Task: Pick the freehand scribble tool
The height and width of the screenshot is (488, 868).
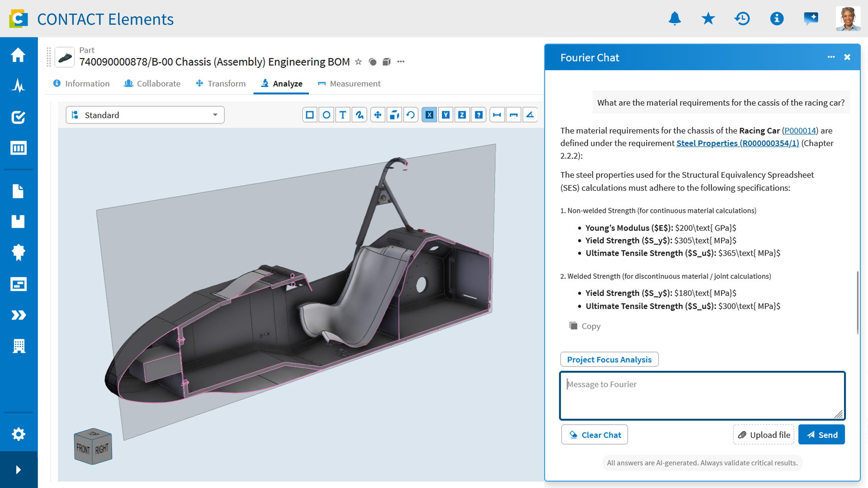Action: (359, 115)
